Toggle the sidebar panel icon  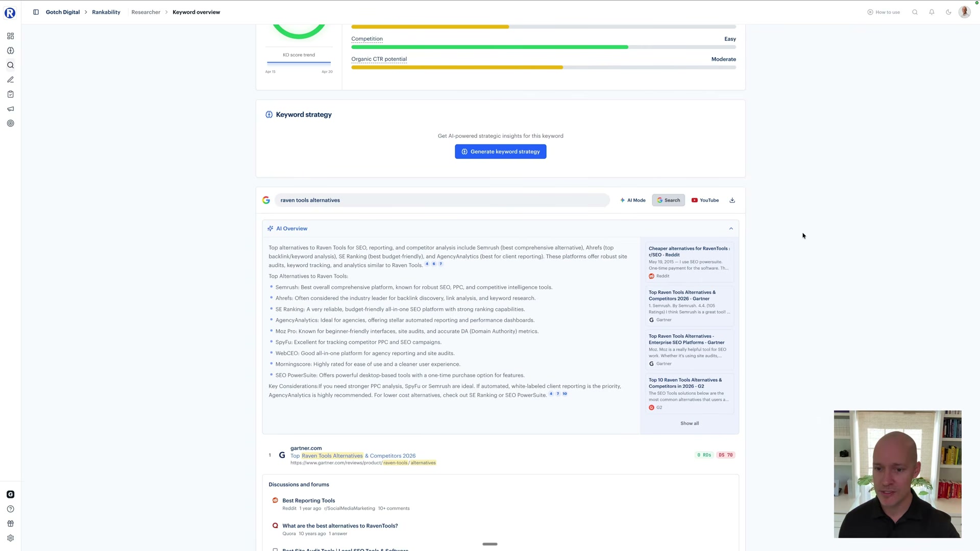click(36, 12)
